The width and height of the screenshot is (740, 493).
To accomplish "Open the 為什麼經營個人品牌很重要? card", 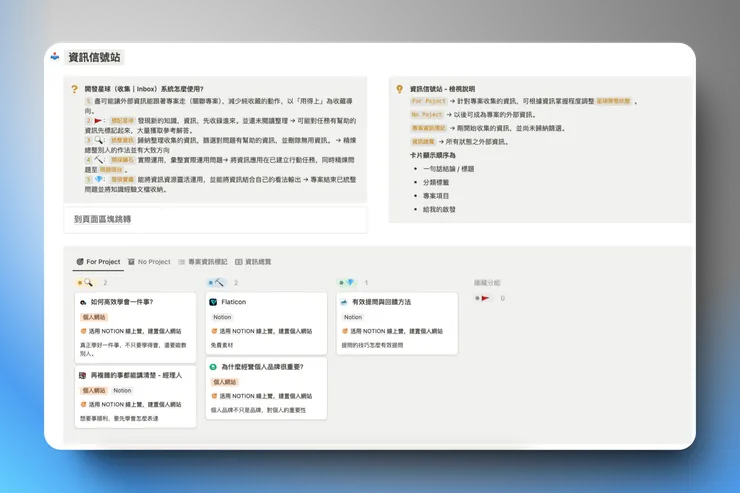I will coord(266,388).
